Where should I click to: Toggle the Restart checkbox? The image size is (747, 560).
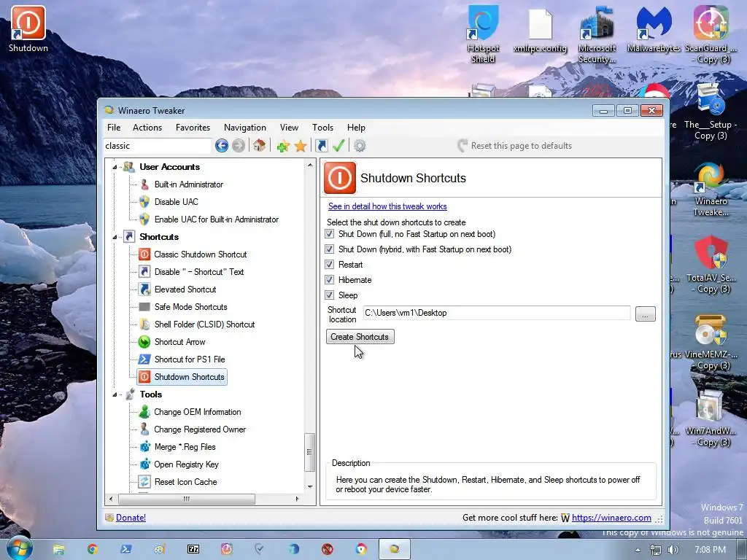pos(329,264)
